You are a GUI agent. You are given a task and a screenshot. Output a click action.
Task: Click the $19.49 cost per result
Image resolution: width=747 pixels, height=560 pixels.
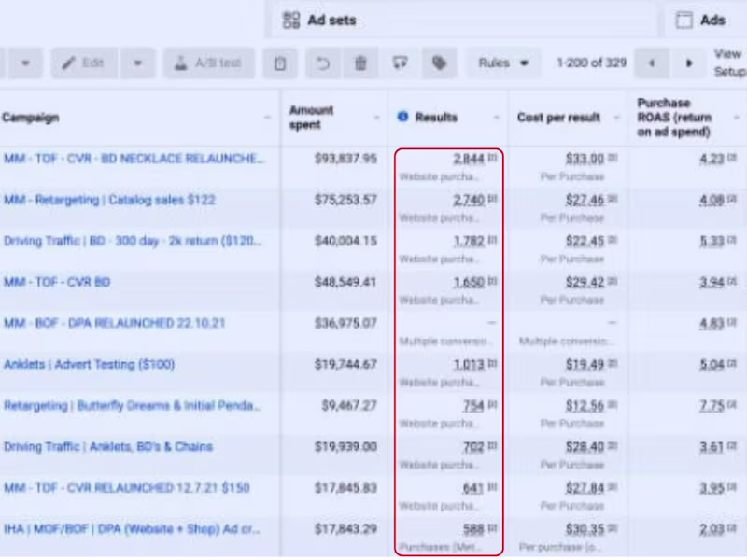click(585, 365)
